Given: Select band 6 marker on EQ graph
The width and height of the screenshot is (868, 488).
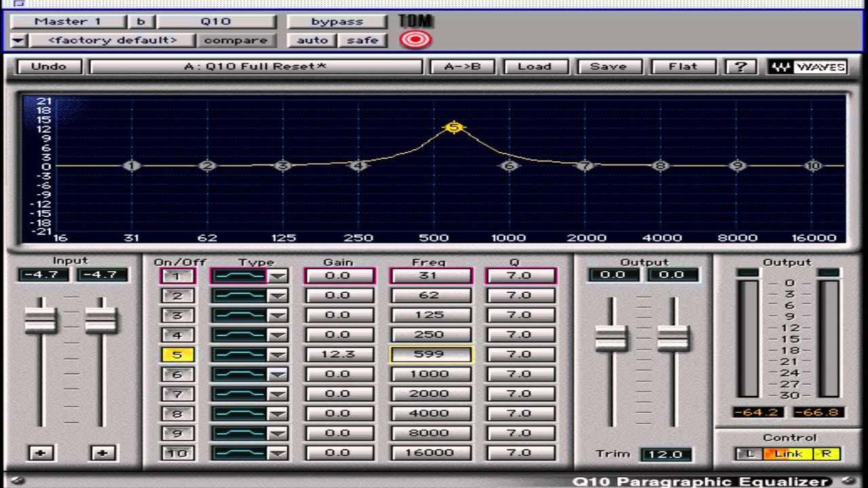Looking at the screenshot, I should point(510,165).
